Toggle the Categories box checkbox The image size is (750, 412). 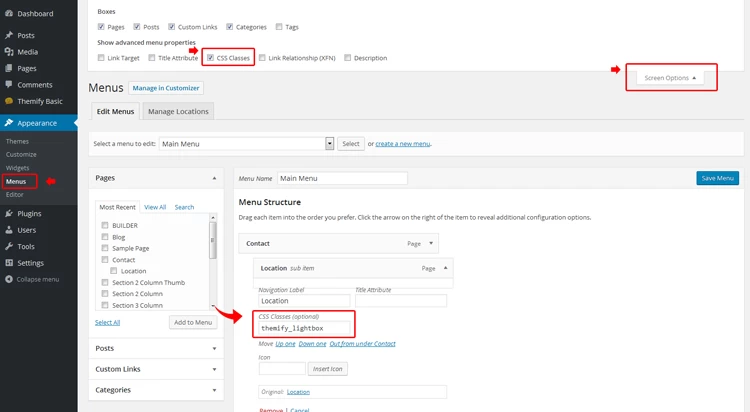230,27
